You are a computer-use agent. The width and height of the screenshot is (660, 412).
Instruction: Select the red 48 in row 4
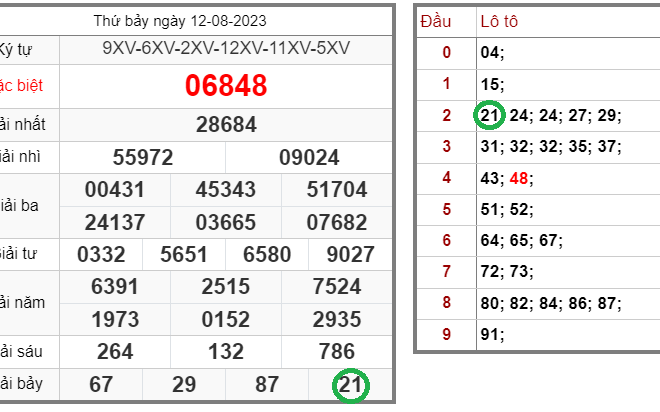pos(519,178)
